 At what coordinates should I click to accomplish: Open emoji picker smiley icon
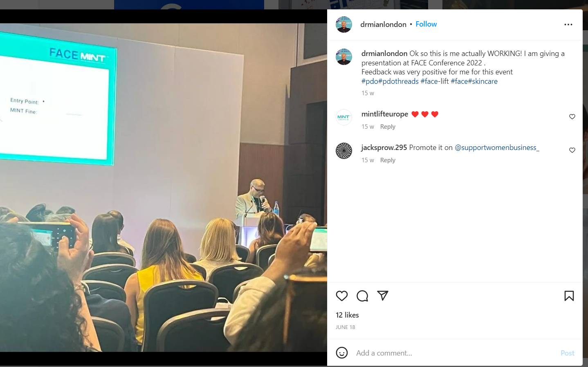tap(342, 353)
